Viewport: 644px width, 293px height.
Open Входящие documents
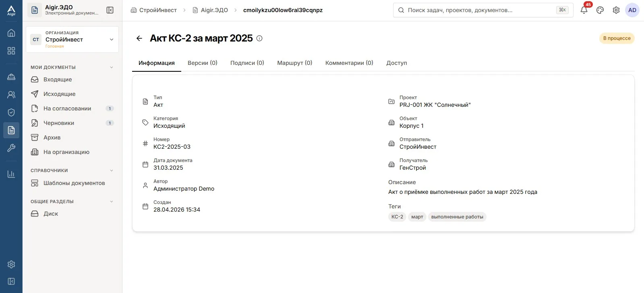72,79
